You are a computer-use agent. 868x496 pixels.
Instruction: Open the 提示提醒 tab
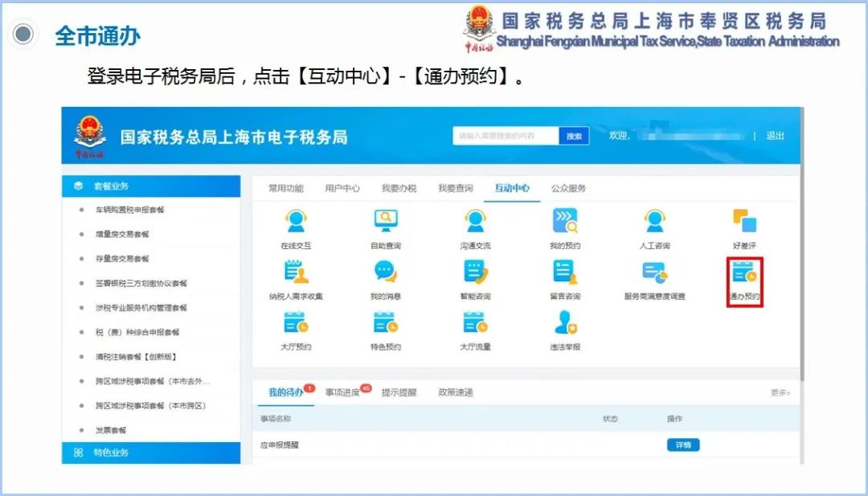(x=399, y=392)
